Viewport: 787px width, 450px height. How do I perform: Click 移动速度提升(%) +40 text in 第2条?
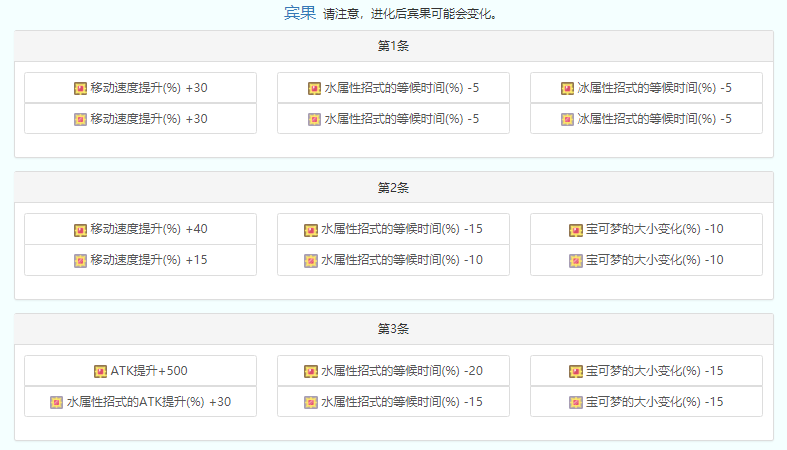click(x=149, y=229)
